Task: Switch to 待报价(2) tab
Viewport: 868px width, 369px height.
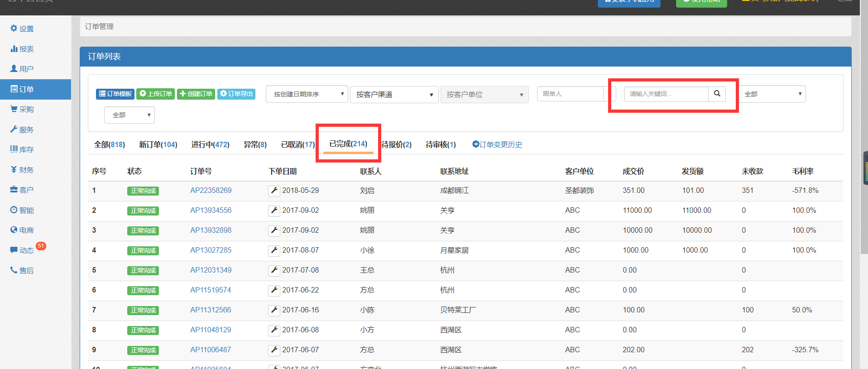Action: (396, 144)
